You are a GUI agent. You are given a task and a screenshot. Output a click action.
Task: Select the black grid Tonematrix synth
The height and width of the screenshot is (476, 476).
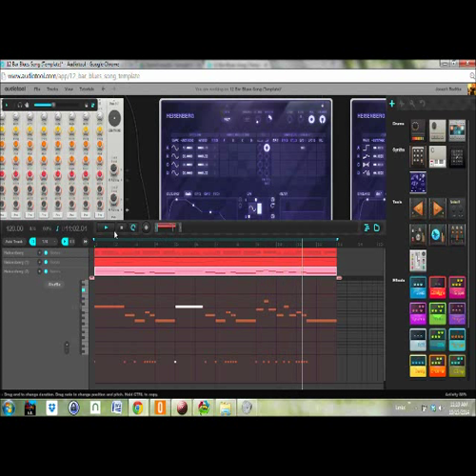point(457,156)
